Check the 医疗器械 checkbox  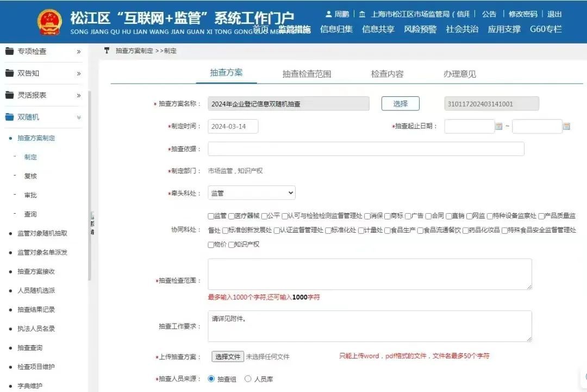click(x=232, y=216)
